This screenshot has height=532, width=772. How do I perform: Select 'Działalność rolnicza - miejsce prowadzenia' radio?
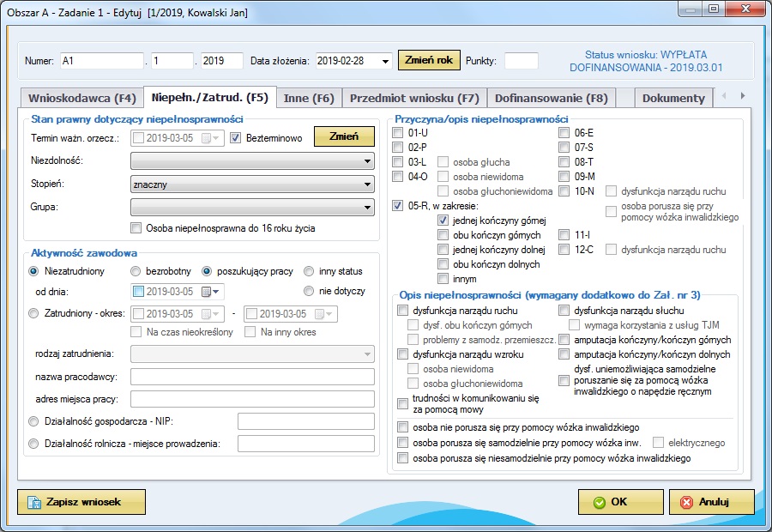click(x=33, y=444)
